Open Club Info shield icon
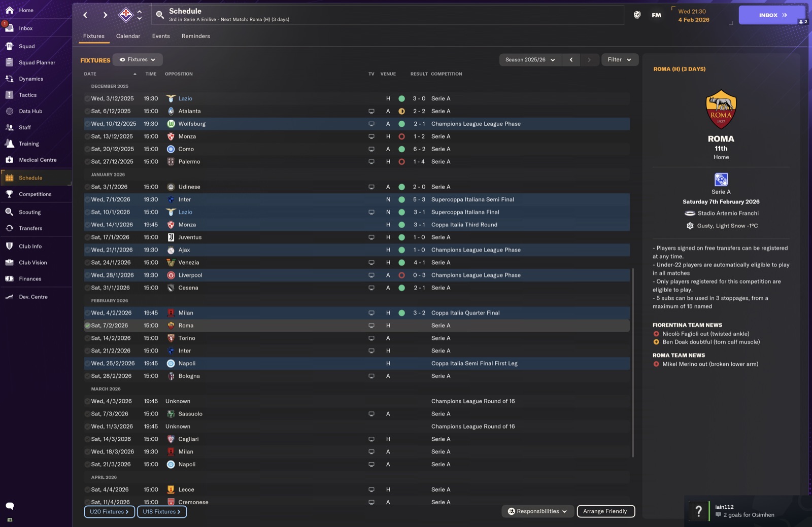The image size is (812, 527). pyautogui.click(x=9, y=246)
